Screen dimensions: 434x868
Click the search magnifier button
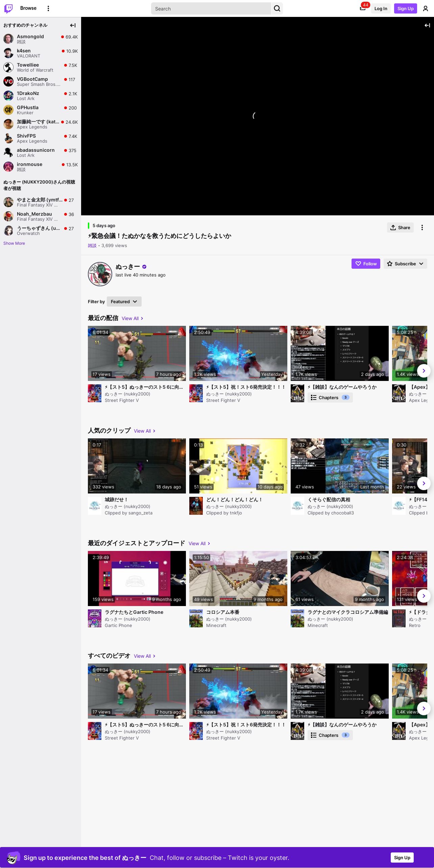(277, 8)
